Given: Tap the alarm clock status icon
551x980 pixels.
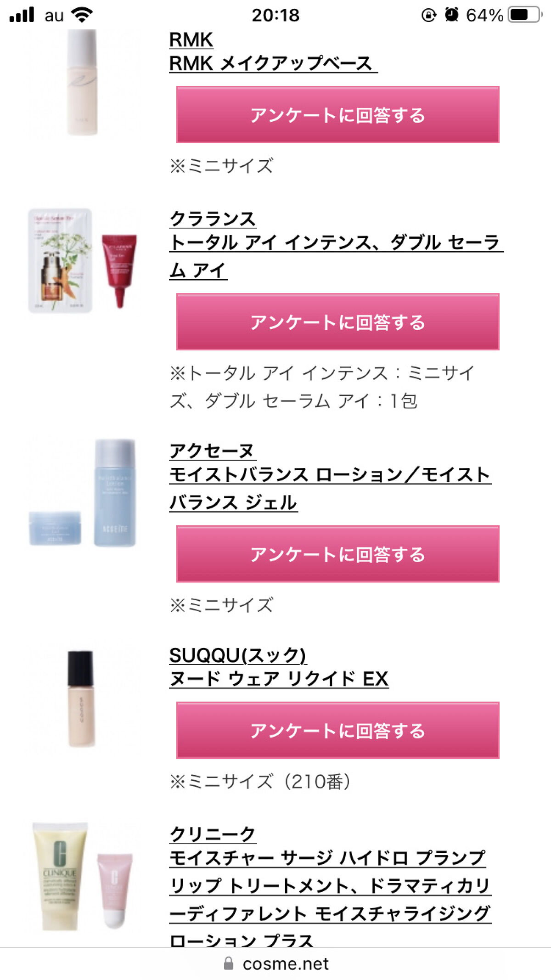Looking at the screenshot, I should coord(451,15).
